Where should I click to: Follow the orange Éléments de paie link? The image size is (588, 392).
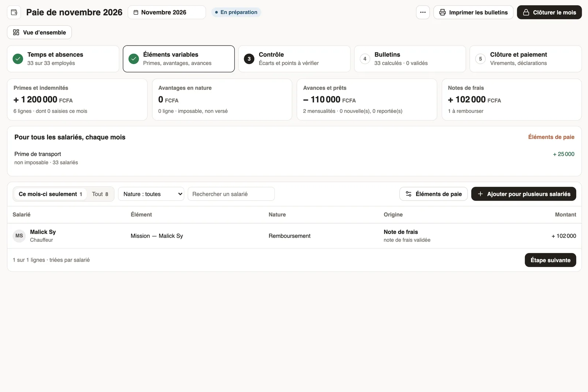[x=551, y=137]
